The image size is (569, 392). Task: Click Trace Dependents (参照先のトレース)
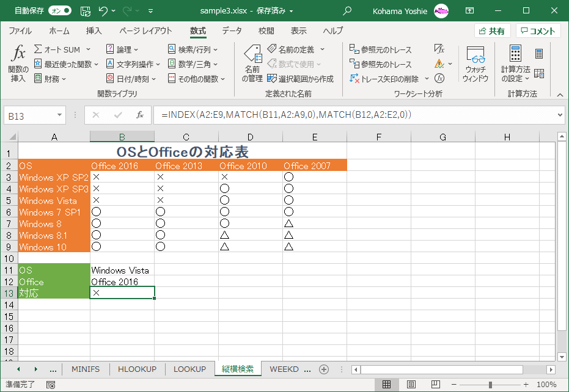click(x=381, y=64)
